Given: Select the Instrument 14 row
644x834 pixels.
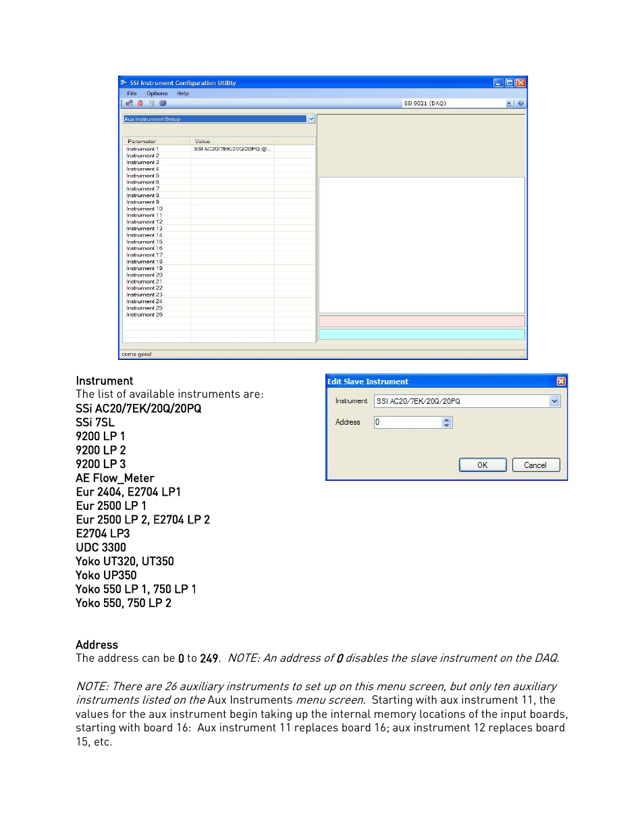Looking at the screenshot, I should click(219, 235).
